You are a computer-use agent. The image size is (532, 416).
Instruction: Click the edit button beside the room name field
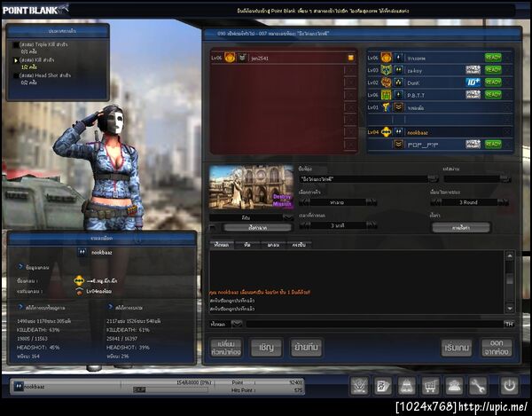click(433, 179)
